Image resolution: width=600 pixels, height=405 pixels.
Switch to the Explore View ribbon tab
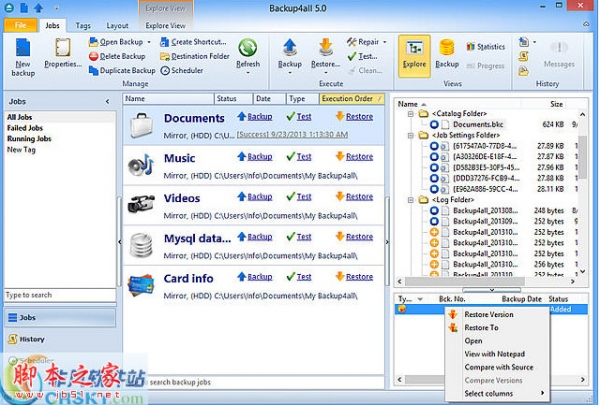click(x=165, y=26)
